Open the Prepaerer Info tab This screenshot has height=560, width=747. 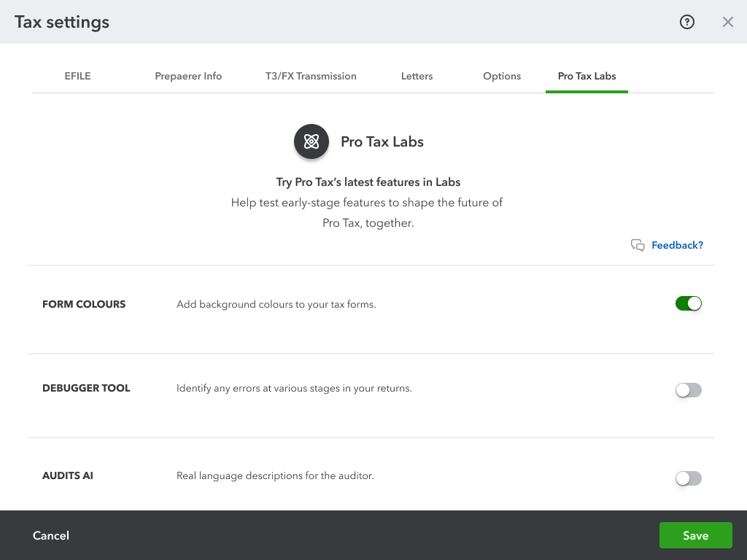188,76
